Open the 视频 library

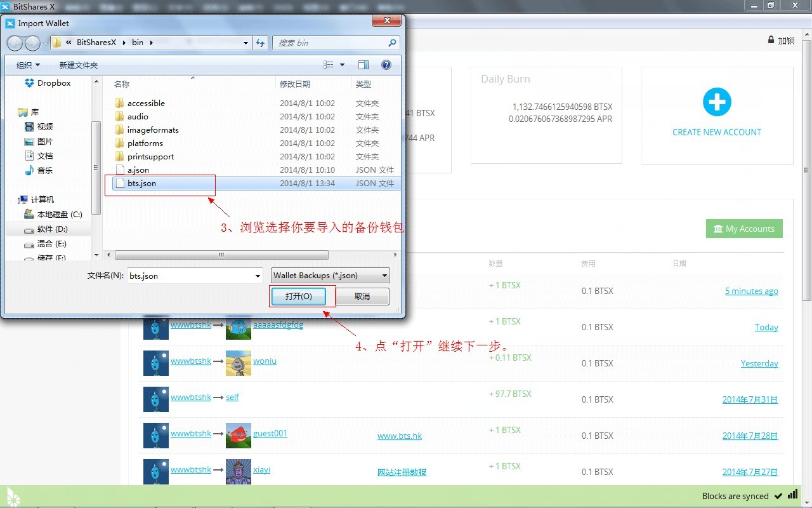39,127
